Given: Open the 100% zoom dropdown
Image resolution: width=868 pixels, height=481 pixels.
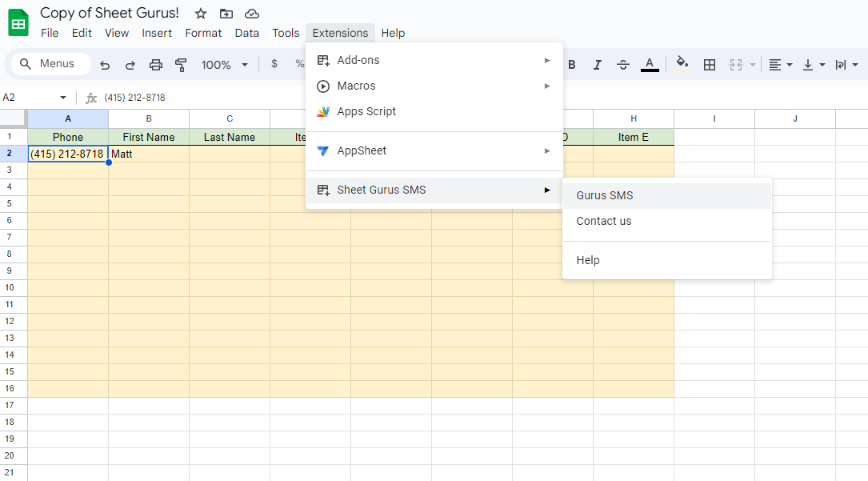Looking at the screenshot, I should point(224,65).
